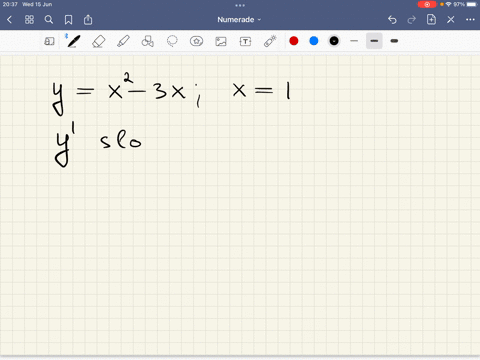Tap the red screen recording indicator
Image resolution: width=480 pixels, height=360 pixels.
(x=427, y=4)
